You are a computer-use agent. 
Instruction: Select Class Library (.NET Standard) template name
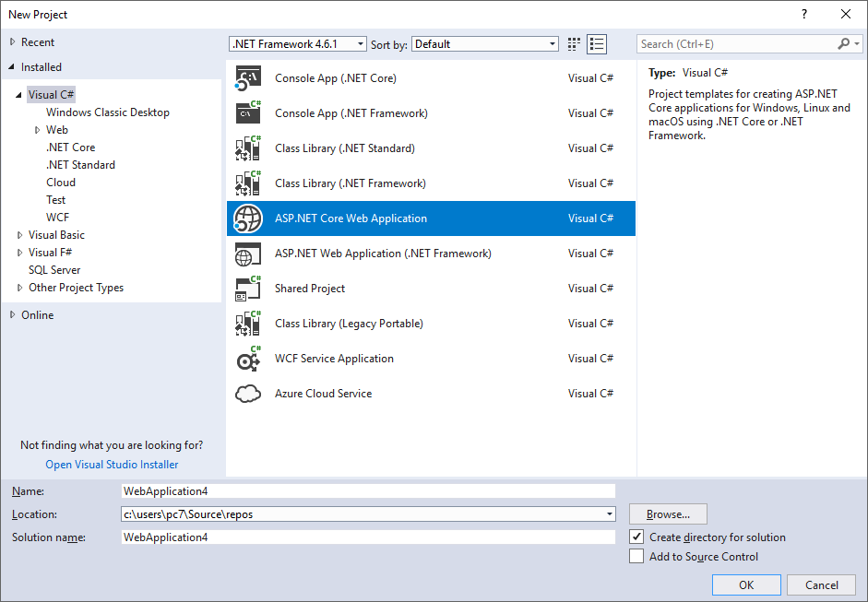pos(344,148)
